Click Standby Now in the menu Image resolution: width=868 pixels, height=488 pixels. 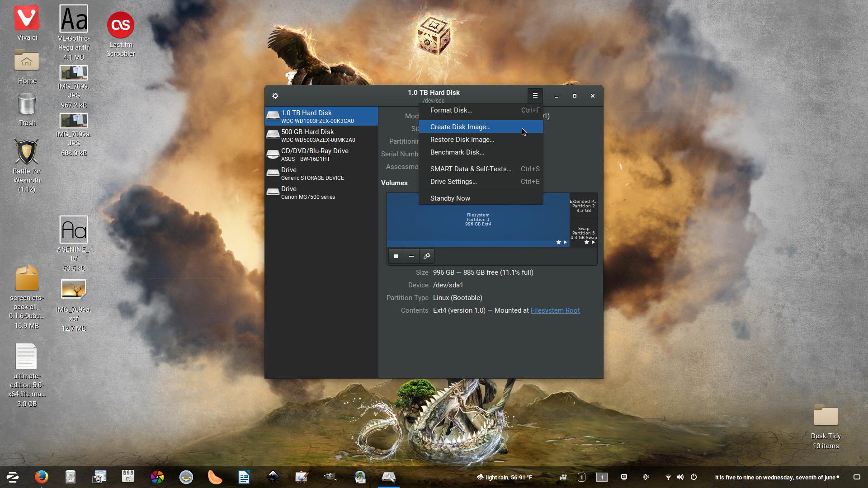(x=450, y=198)
